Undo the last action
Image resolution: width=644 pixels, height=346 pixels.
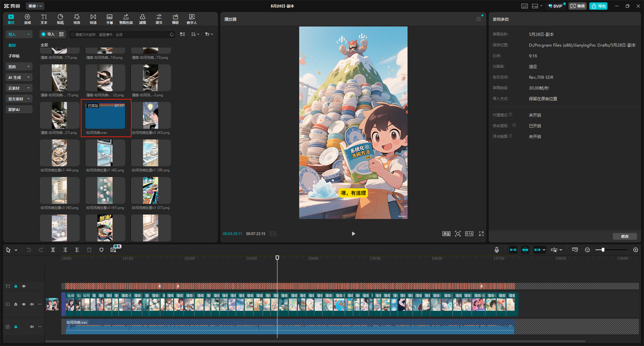pos(29,250)
